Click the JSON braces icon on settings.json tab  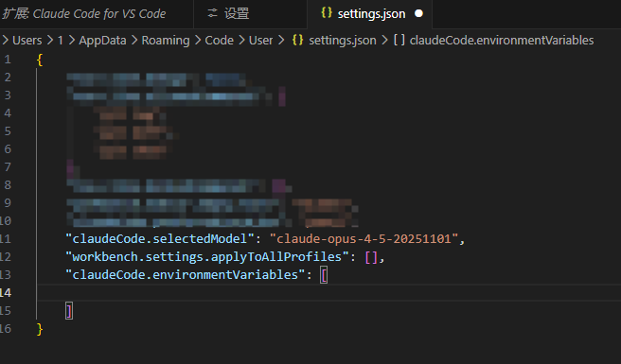(327, 12)
